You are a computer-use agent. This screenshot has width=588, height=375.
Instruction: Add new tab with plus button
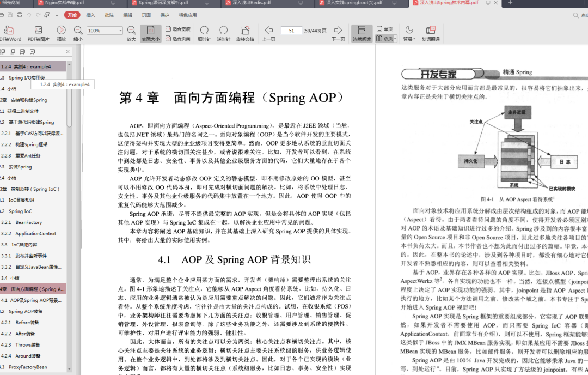[x=510, y=3]
